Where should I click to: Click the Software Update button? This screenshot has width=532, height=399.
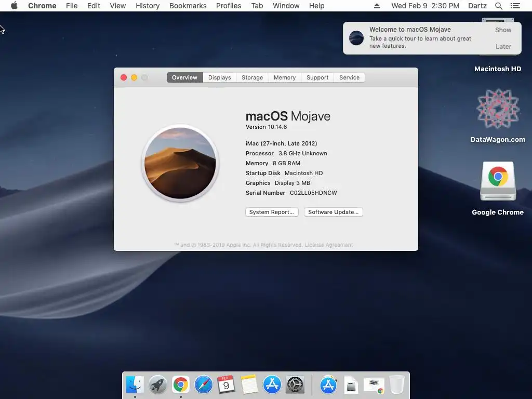333,212
